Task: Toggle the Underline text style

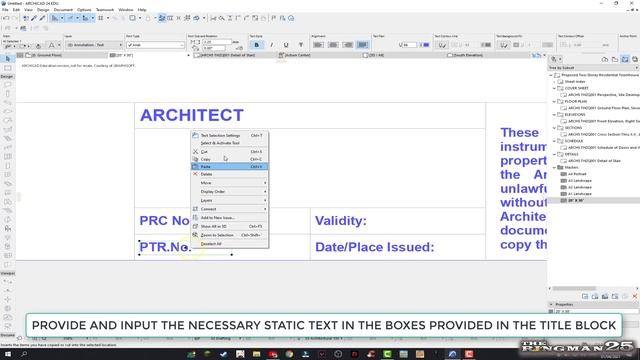Action: pyautogui.click(x=286, y=45)
